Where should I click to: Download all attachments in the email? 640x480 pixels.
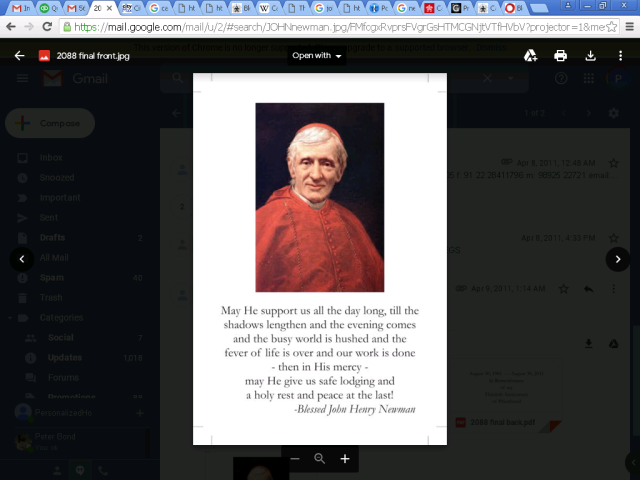coord(588,344)
